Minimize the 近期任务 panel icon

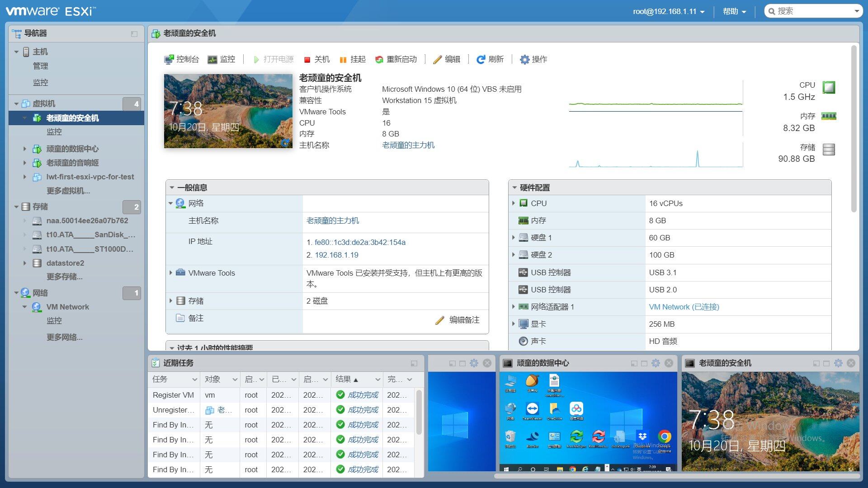[414, 363]
